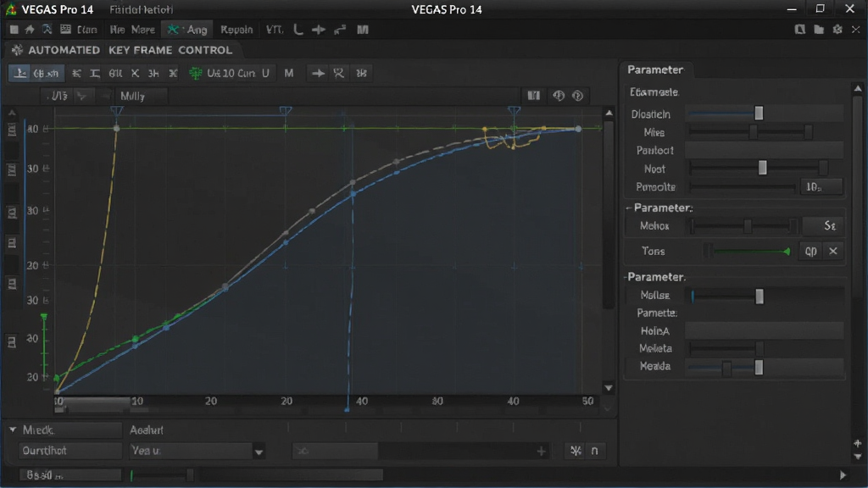Screen dimensions: 868x488
Task: Collapse the second 'Parameter:' section
Action: pyautogui.click(x=629, y=208)
